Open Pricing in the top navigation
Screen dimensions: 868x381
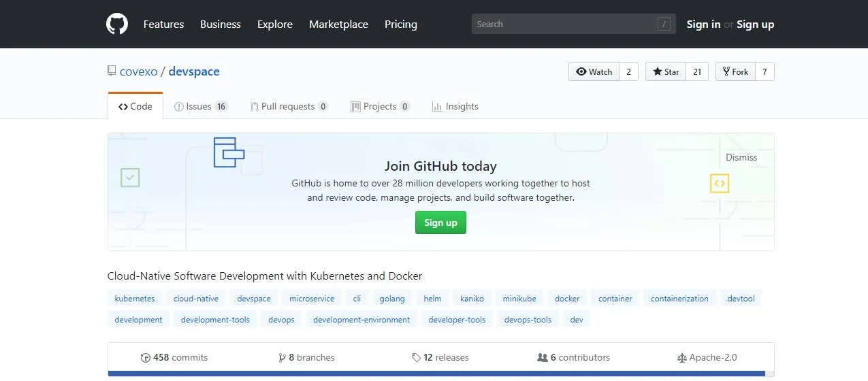(401, 24)
